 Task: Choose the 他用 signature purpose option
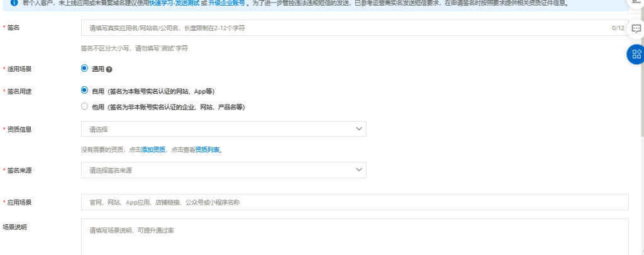coord(85,106)
